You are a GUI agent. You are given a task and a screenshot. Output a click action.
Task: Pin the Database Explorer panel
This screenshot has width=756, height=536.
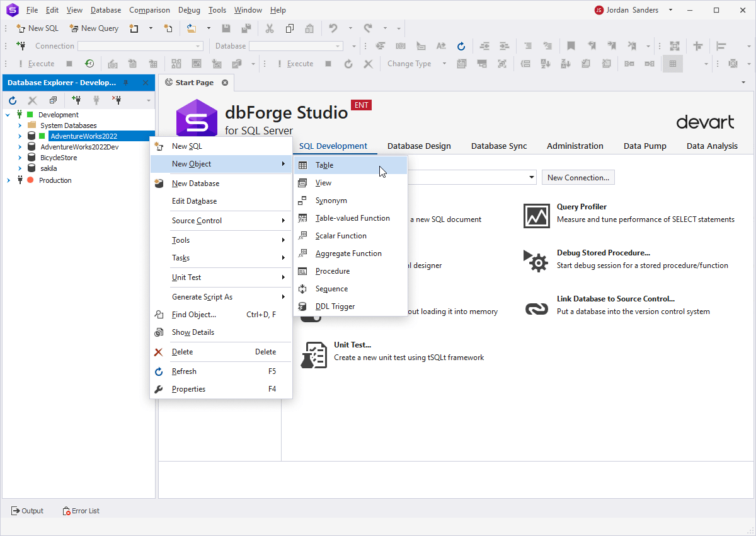(125, 83)
